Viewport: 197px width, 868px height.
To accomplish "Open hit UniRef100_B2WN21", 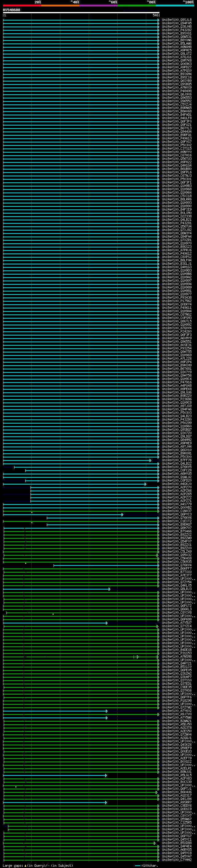I will (x=176, y=721).
